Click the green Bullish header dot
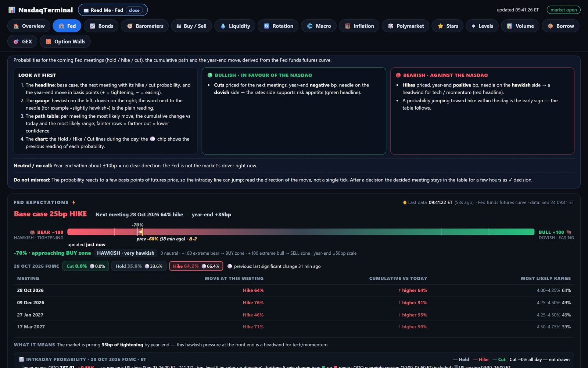588x368 pixels. (x=210, y=75)
